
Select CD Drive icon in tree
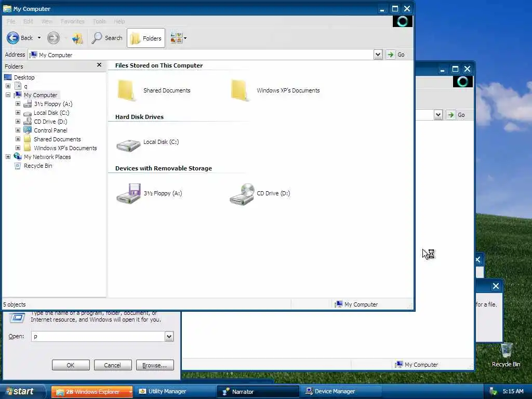pyautogui.click(x=28, y=122)
